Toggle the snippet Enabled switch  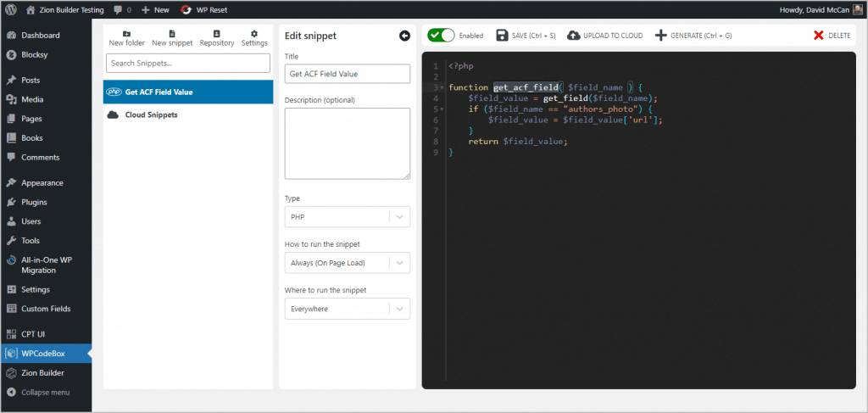(441, 36)
